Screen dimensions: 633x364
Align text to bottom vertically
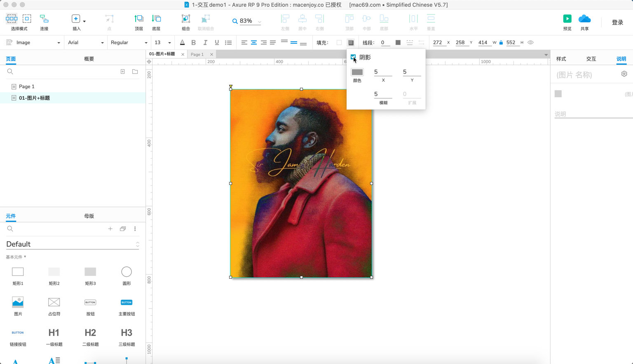[303, 44]
